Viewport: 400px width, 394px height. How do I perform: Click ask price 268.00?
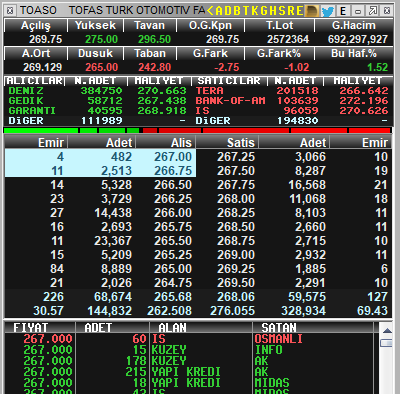pyautogui.click(x=236, y=199)
